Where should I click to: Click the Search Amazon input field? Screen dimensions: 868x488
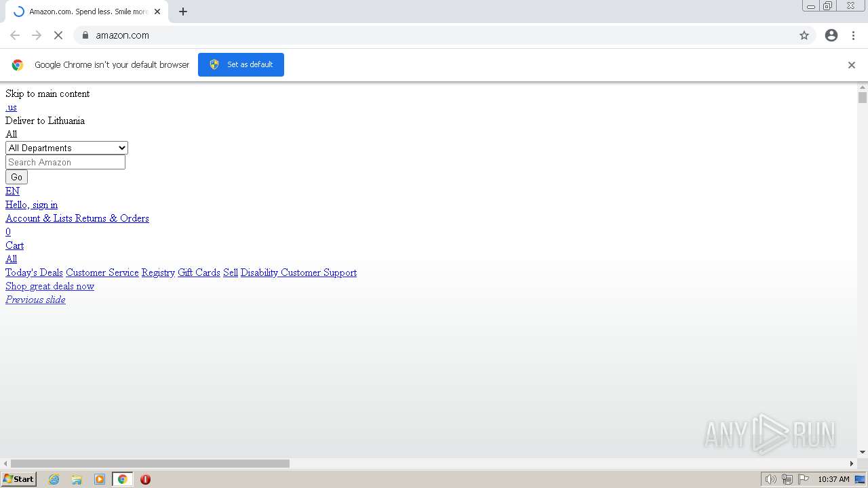[65, 162]
